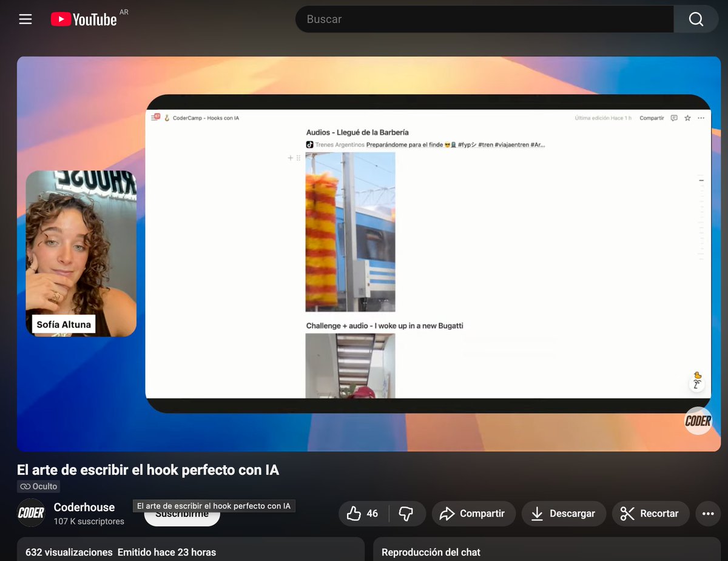Image resolution: width=728 pixels, height=561 pixels.
Task: Like the video with thumbs up
Action: click(363, 514)
